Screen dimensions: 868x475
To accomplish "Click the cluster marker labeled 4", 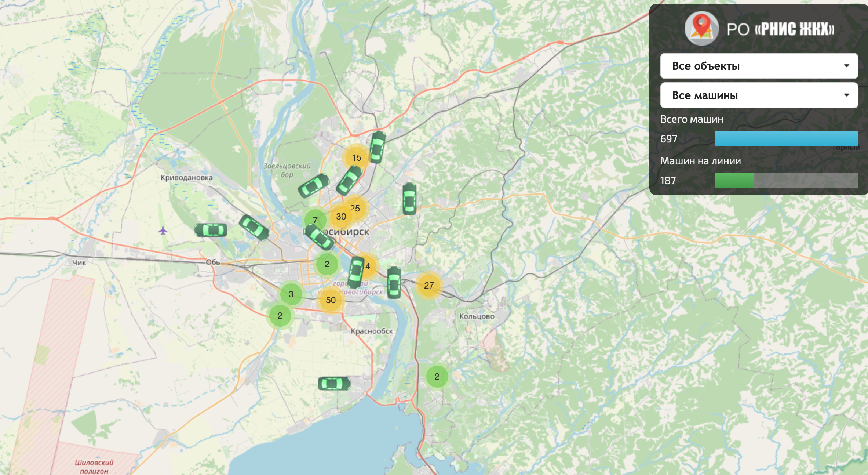I will 369,266.
